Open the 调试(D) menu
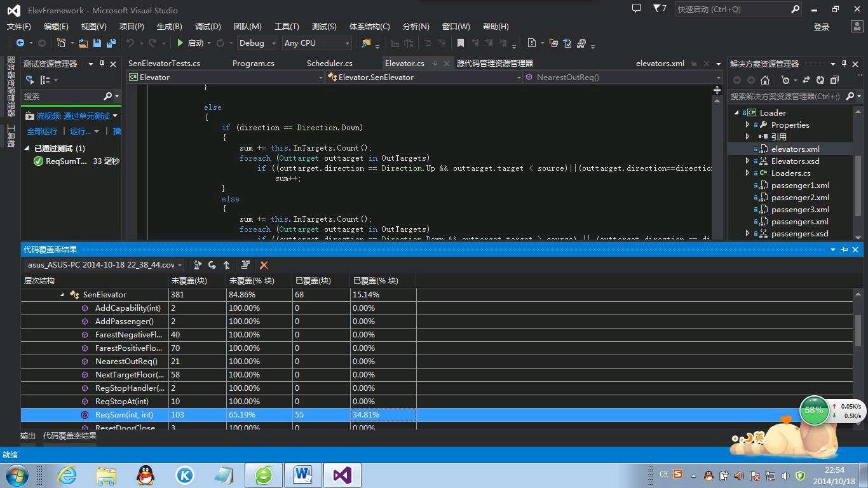868x488 pixels. point(208,26)
